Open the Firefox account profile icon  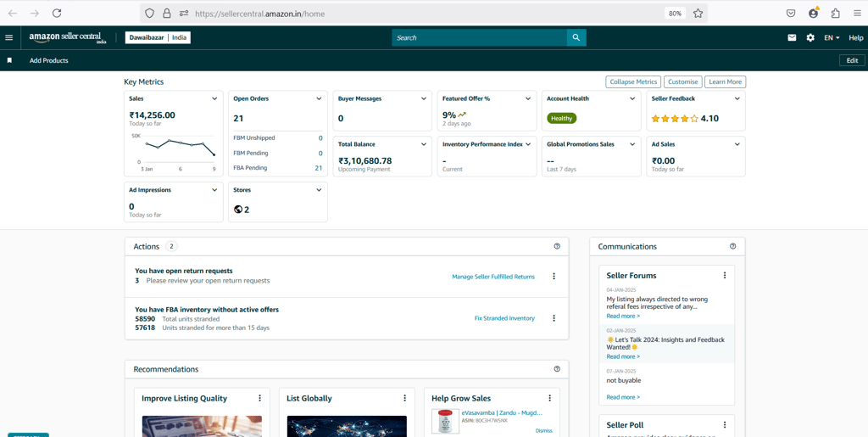click(x=813, y=14)
